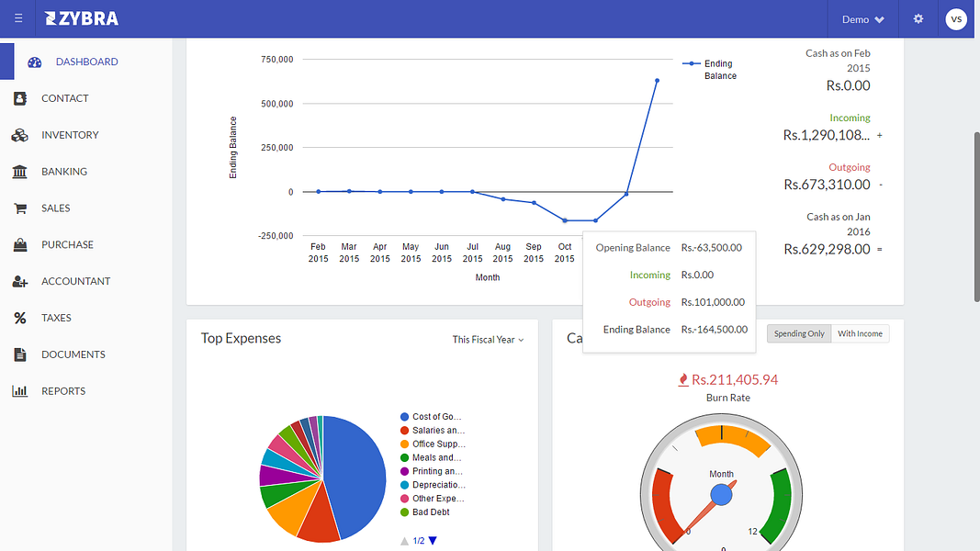
Task: Go to next legend page arrow
Action: click(x=433, y=540)
